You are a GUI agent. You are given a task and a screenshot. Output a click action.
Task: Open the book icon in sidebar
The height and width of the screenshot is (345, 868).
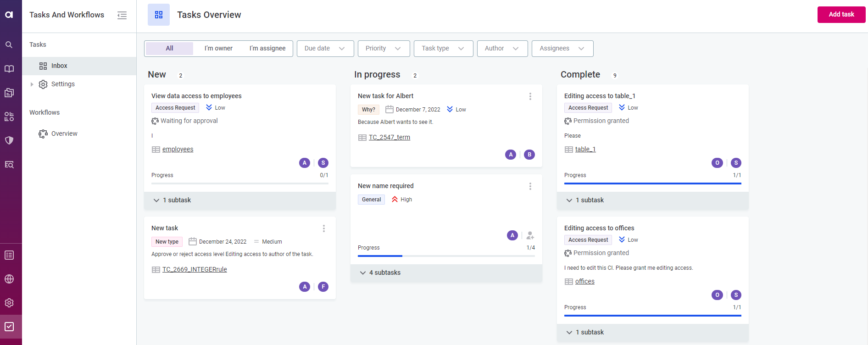9,69
